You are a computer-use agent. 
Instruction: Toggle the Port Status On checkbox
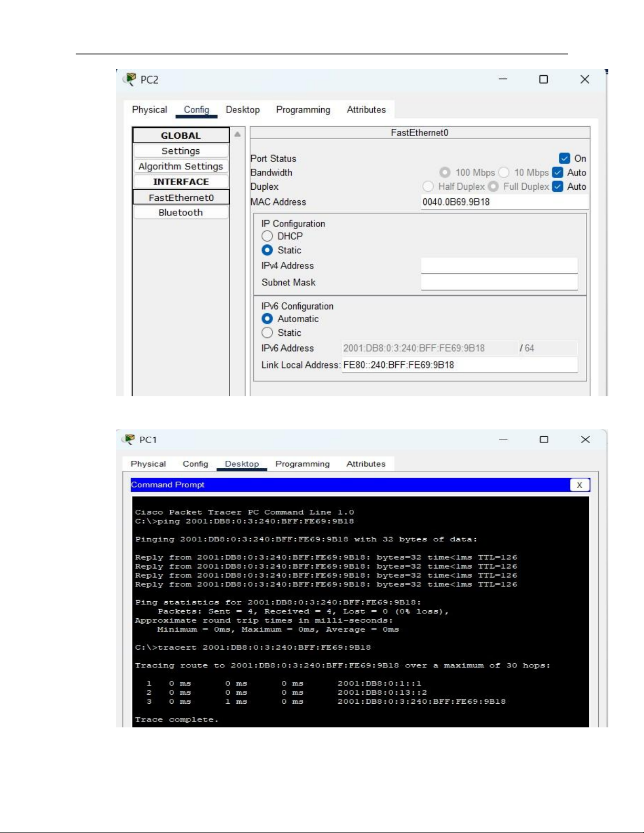pyautogui.click(x=565, y=158)
